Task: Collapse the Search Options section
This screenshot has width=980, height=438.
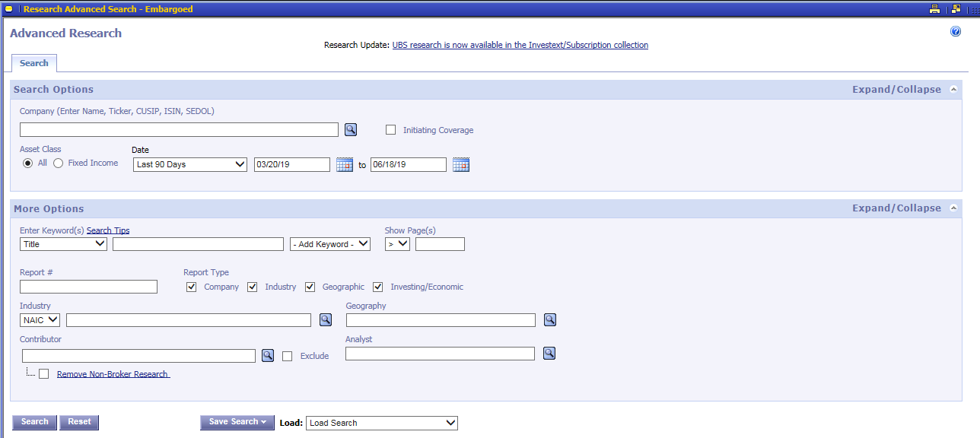Action: point(953,90)
